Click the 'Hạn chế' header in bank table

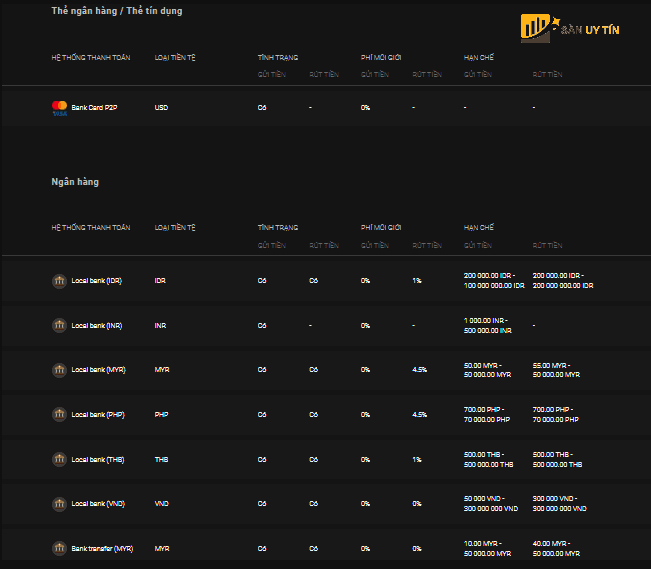click(479, 228)
